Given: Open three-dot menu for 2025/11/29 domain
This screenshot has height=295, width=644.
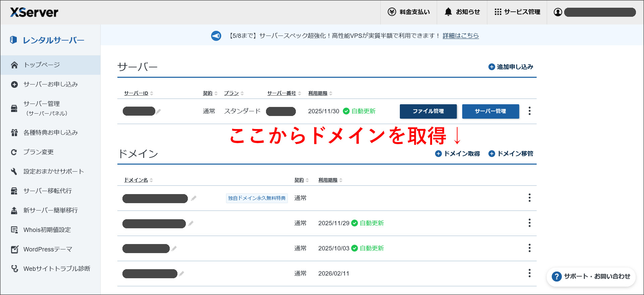Looking at the screenshot, I should [530, 223].
